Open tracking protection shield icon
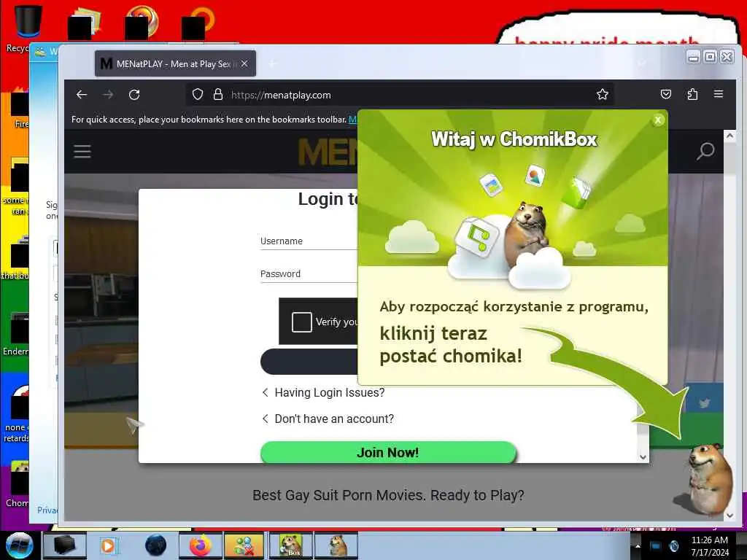This screenshot has width=747, height=560. [197, 95]
